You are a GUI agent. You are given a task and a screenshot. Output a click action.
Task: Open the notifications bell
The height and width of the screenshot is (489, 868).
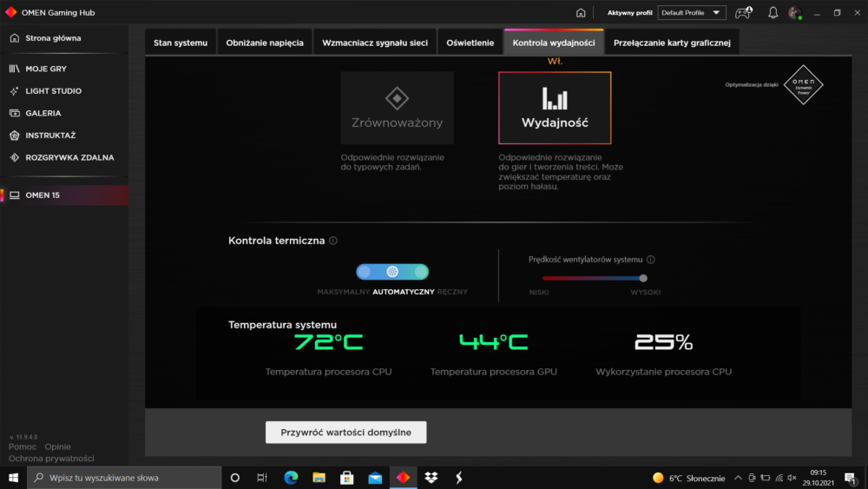(773, 13)
